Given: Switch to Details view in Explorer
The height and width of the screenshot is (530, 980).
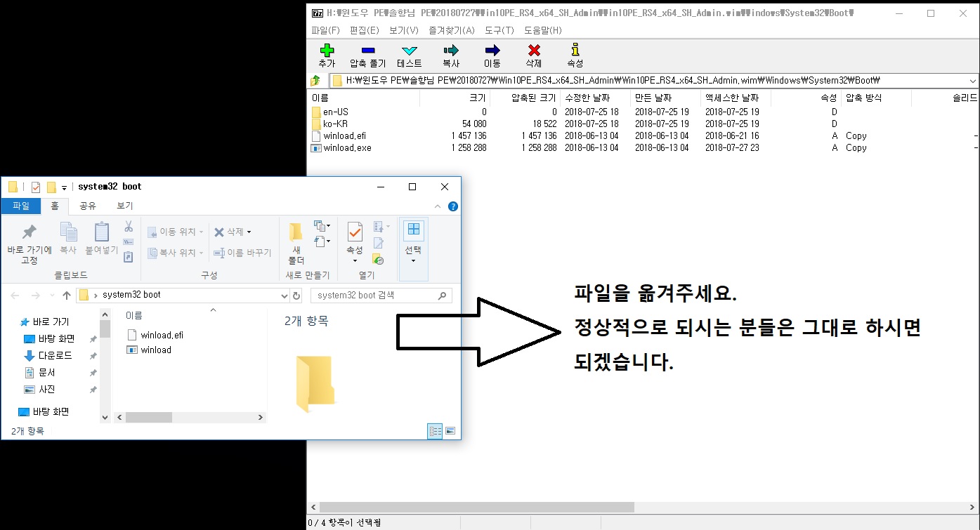Looking at the screenshot, I should [x=436, y=431].
